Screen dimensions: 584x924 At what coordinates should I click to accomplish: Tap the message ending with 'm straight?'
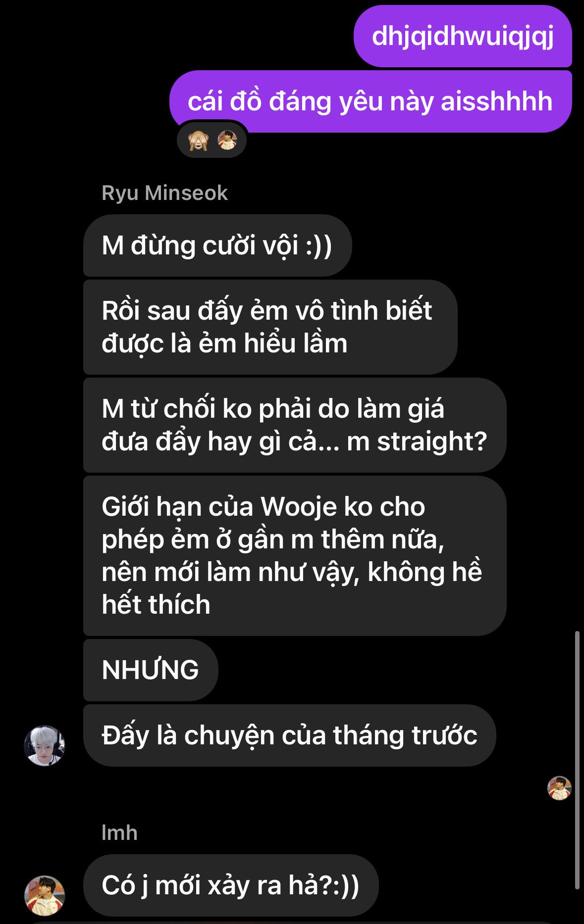(295, 425)
